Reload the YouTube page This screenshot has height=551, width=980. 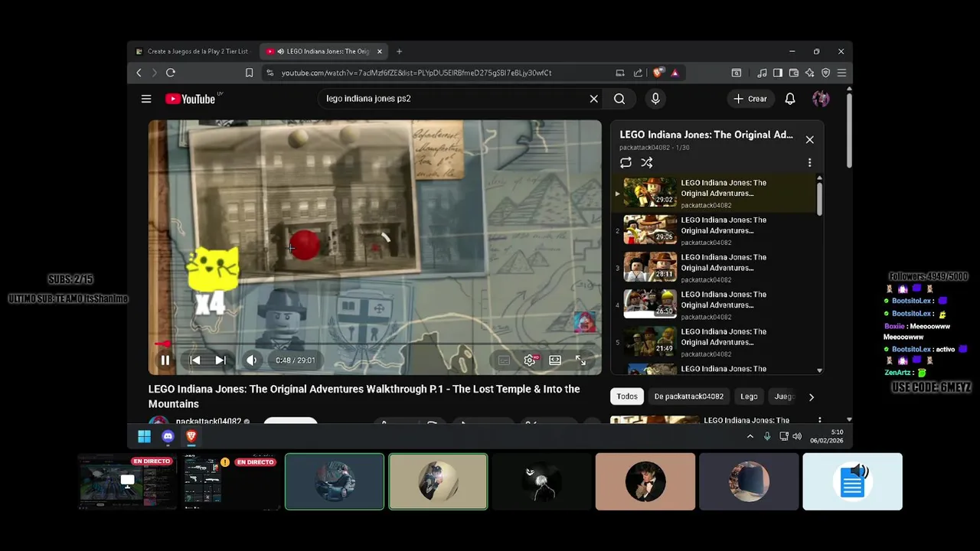[171, 73]
